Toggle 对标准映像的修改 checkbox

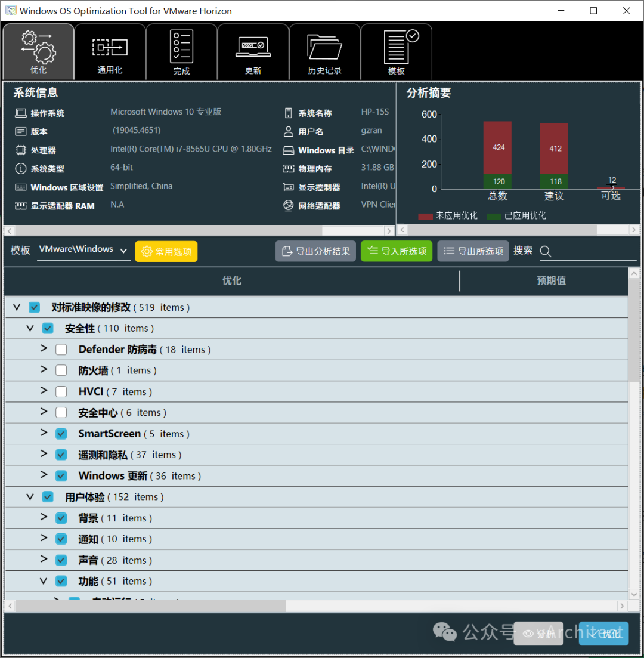pyautogui.click(x=35, y=307)
